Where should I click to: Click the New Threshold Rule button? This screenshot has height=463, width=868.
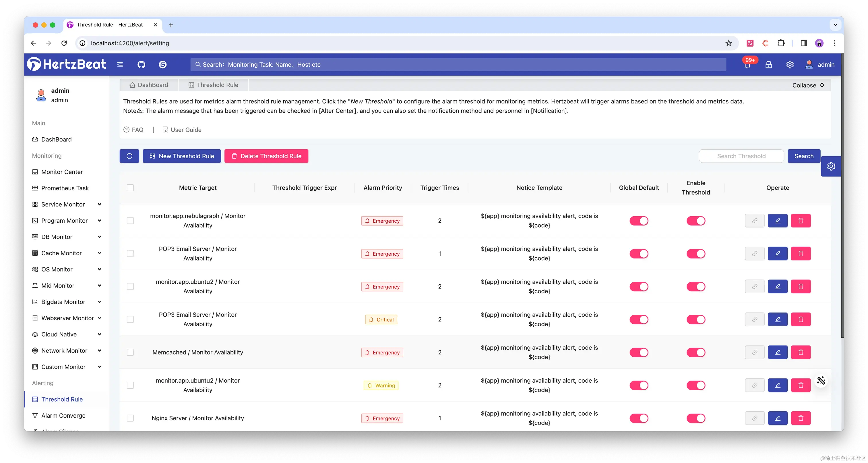[182, 156]
